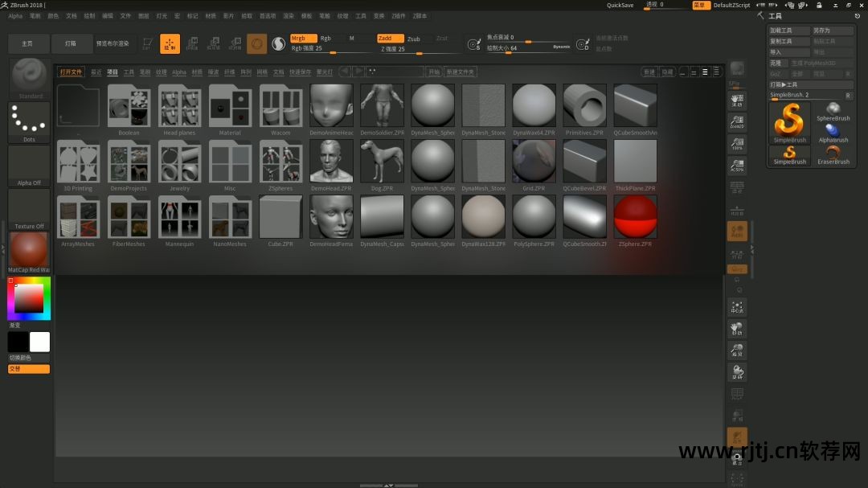Viewport: 868px width, 488px height.
Task: Toggle the Zcut mode
Action: [x=442, y=39]
